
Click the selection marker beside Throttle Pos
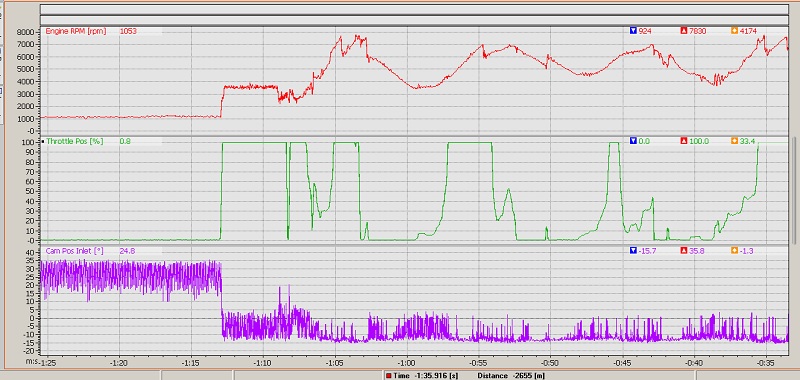tap(43, 141)
